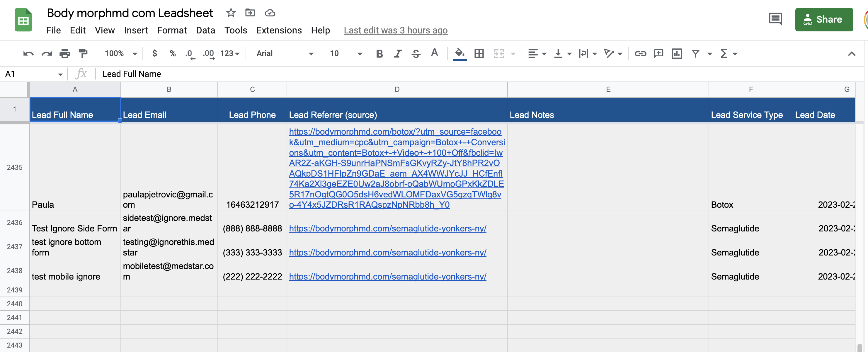Open the Data menu
Viewport: 868px width, 352px height.
[x=205, y=30]
